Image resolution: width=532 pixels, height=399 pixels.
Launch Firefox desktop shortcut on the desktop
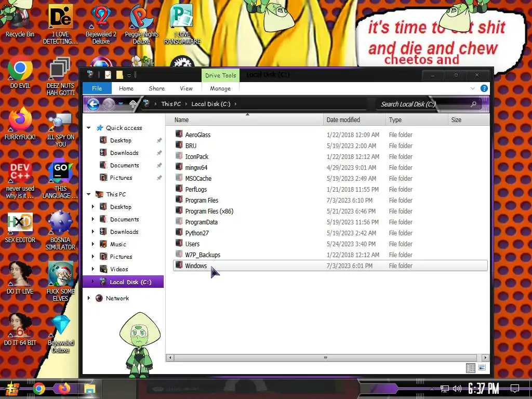(20, 123)
